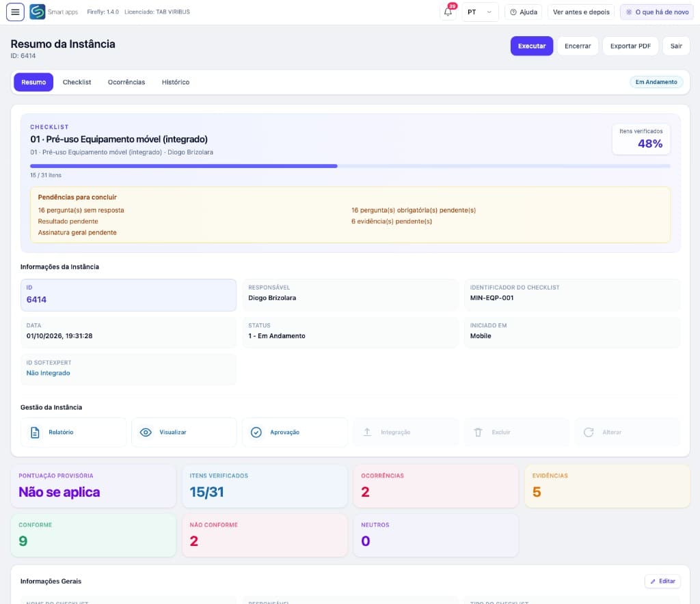Click 'Licenciado: TAB VIRIBUS' text

pyautogui.click(x=157, y=12)
